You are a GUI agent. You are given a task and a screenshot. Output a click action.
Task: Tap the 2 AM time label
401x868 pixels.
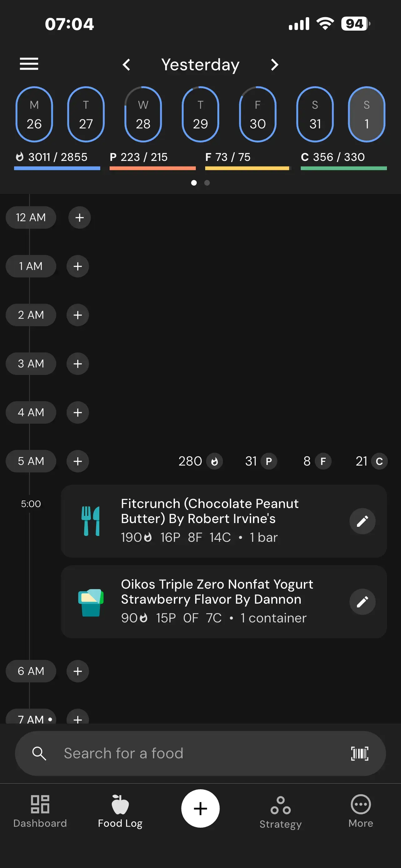(x=31, y=315)
